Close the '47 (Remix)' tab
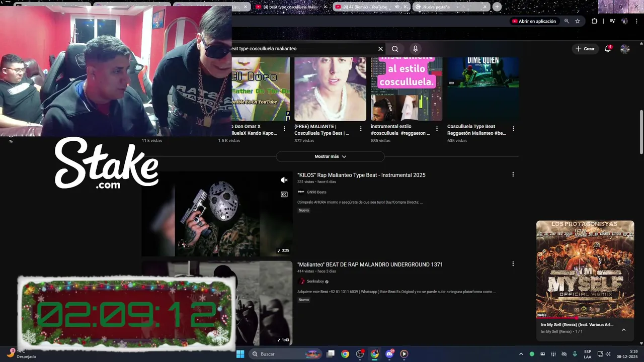This screenshot has width=644, height=362. click(x=405, y=7)
